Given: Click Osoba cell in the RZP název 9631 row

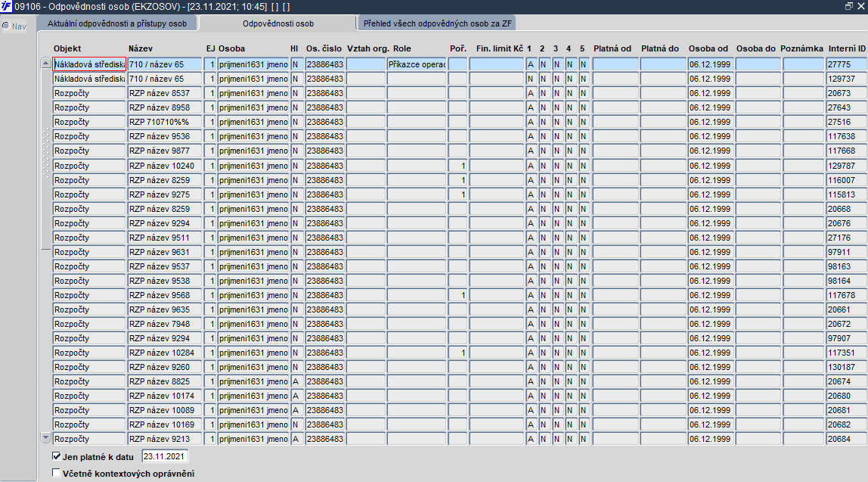Looking at the screenshot, I should pos(253,252).
